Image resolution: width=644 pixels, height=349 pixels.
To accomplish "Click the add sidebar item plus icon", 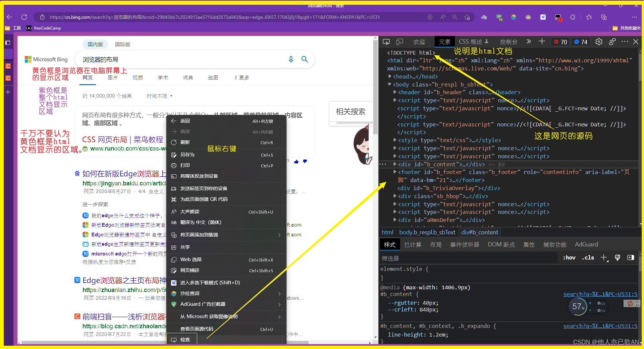I will click(8, 92).
